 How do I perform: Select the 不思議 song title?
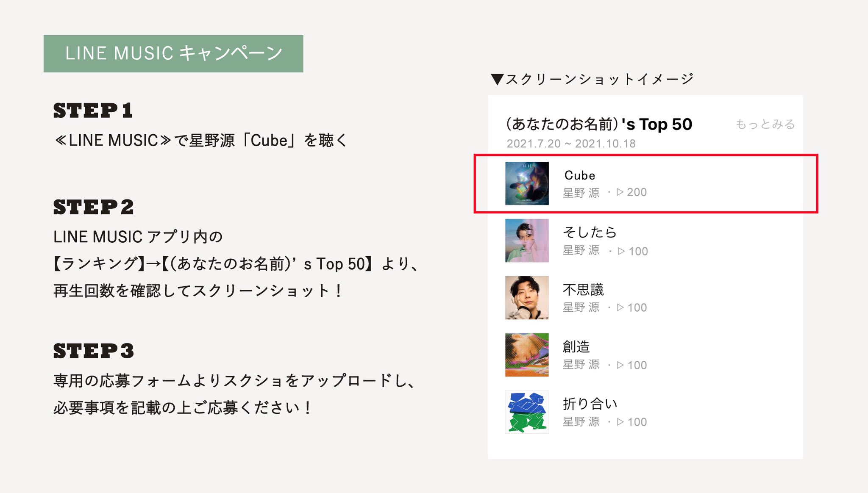[x=583, y=290]
